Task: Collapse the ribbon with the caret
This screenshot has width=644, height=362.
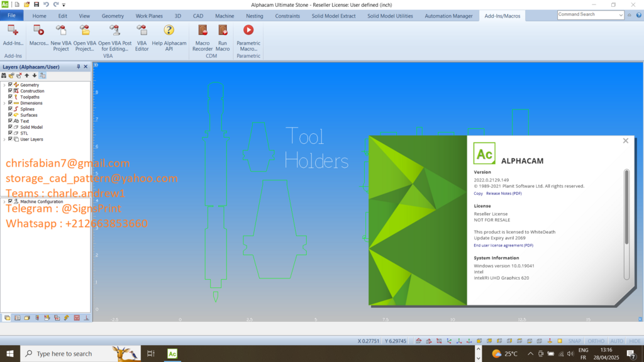Action: (629, 15)
